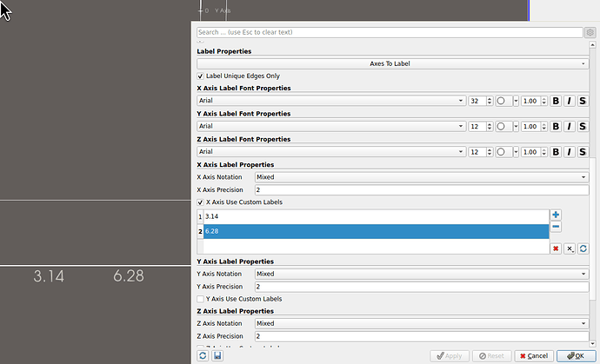The image size is (600, 364).
Task: Pick Y Axis label font color swatch
Action: [503, 127]
